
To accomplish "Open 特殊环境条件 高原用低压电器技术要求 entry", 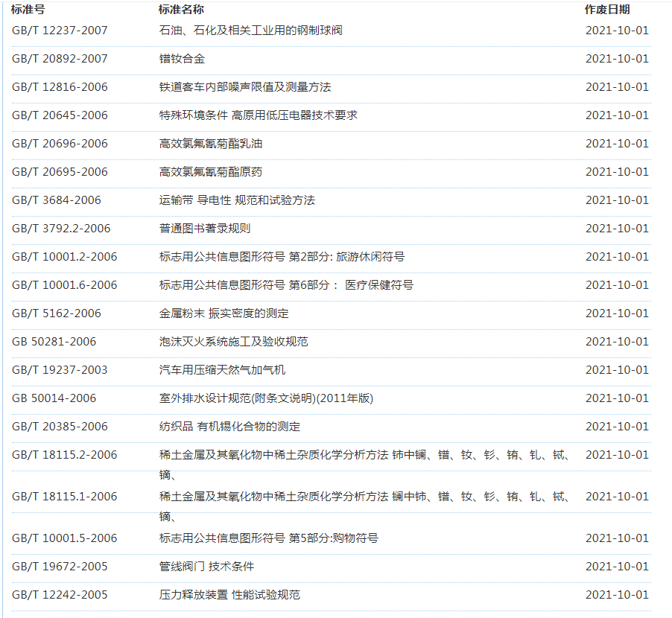I will coord(258,115).
